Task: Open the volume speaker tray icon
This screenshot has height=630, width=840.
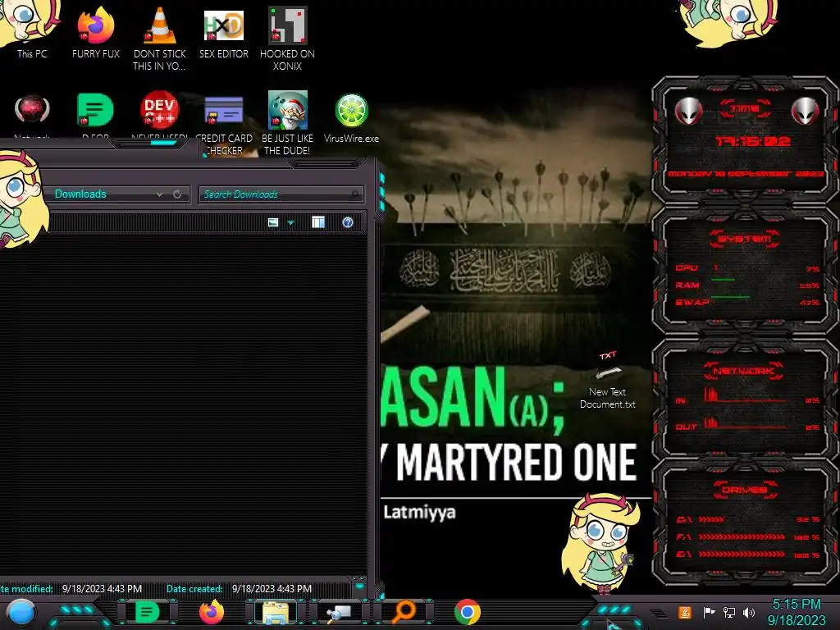Action: [749, 612]
